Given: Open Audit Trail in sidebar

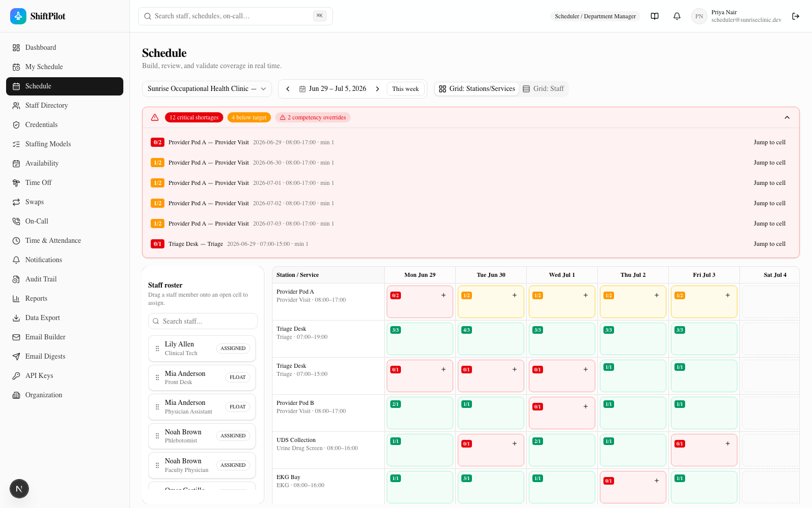Looking at the screenshot, I should 64,279.
